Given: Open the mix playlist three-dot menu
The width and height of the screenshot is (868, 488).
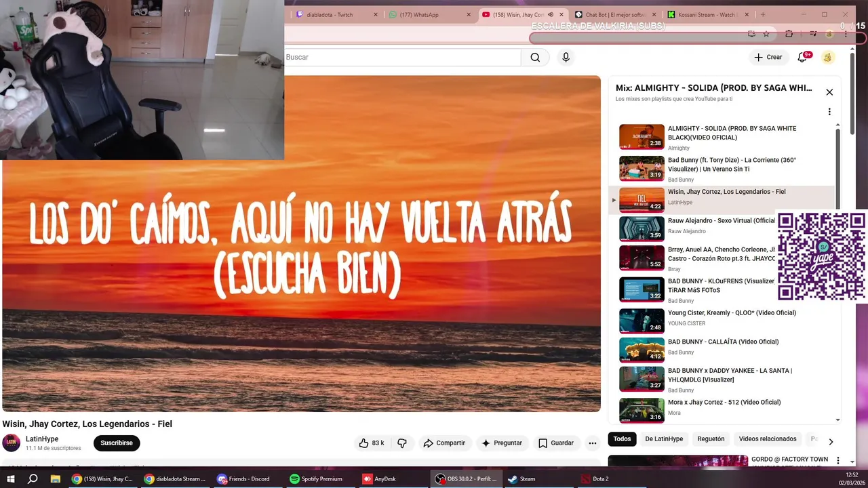Looking at the screenshot, I should coord(829,112).
